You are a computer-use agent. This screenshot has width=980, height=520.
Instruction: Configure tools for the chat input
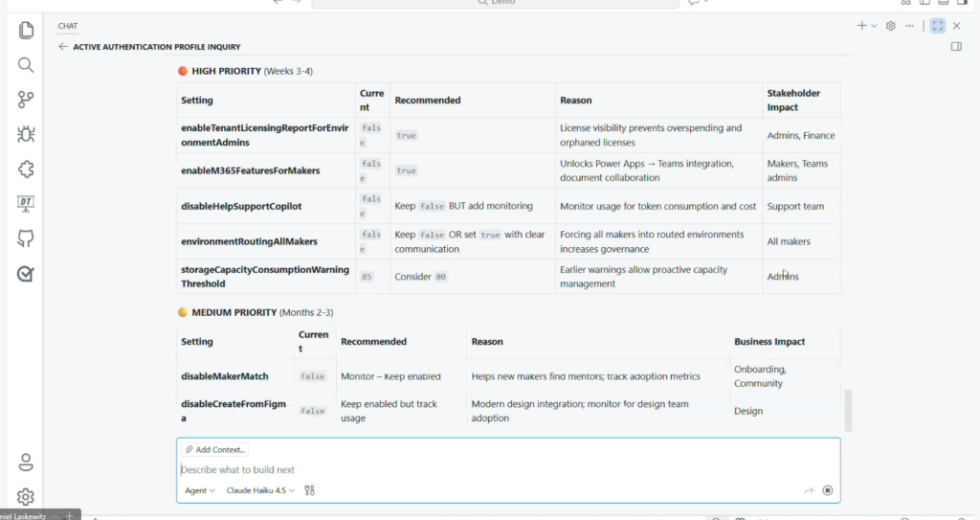tap(309, 490)
